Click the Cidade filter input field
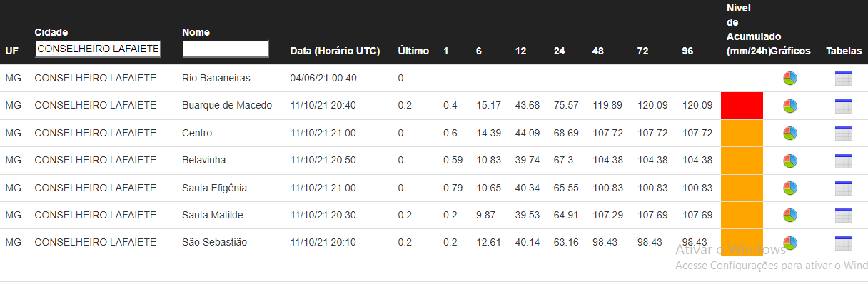This screenshot has width=868, height=282. tap(99, 49)
